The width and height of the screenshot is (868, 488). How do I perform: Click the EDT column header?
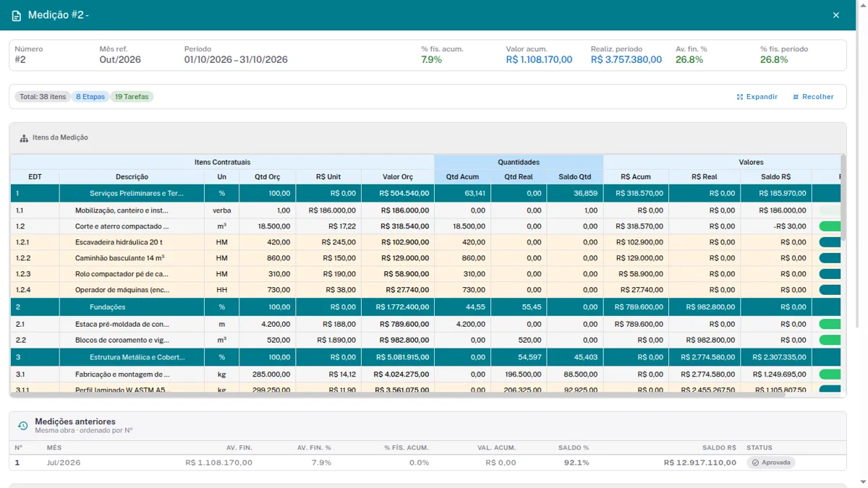tap(35, 177)
